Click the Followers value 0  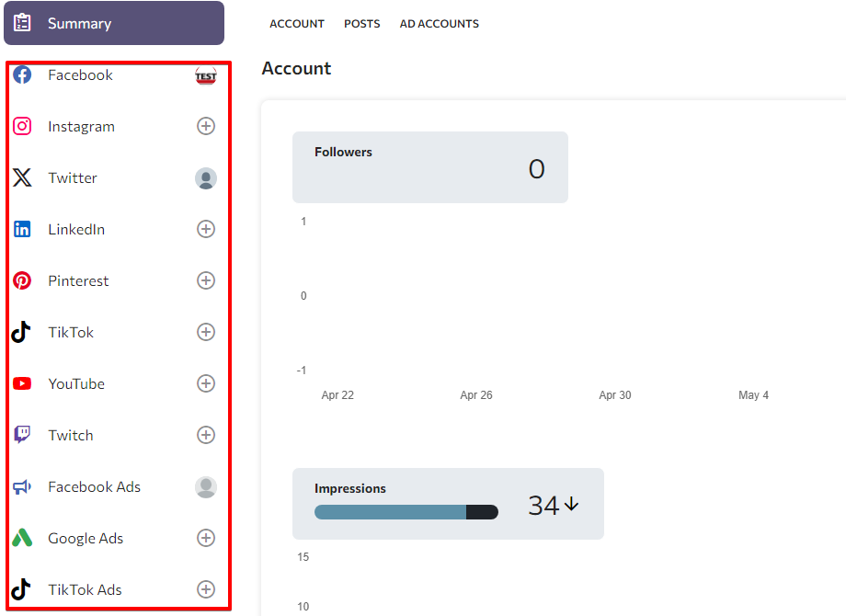pyautogui.click(x=537, y=169)
